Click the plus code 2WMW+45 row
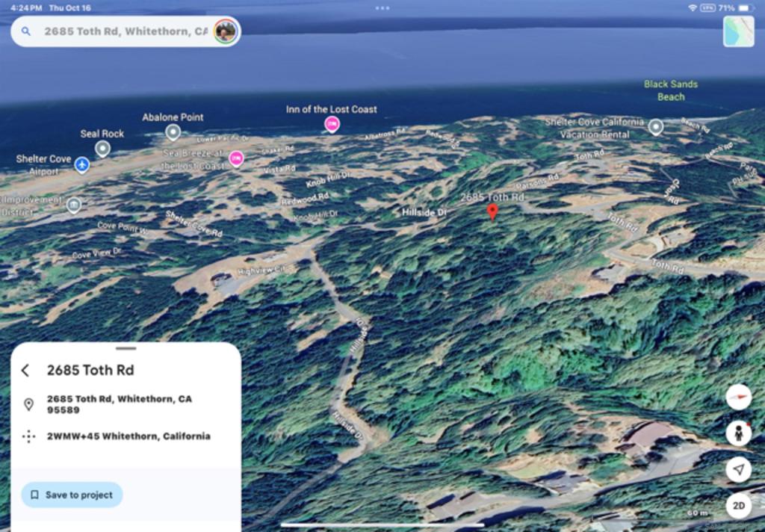765x532 pixels. pos(128,436)
